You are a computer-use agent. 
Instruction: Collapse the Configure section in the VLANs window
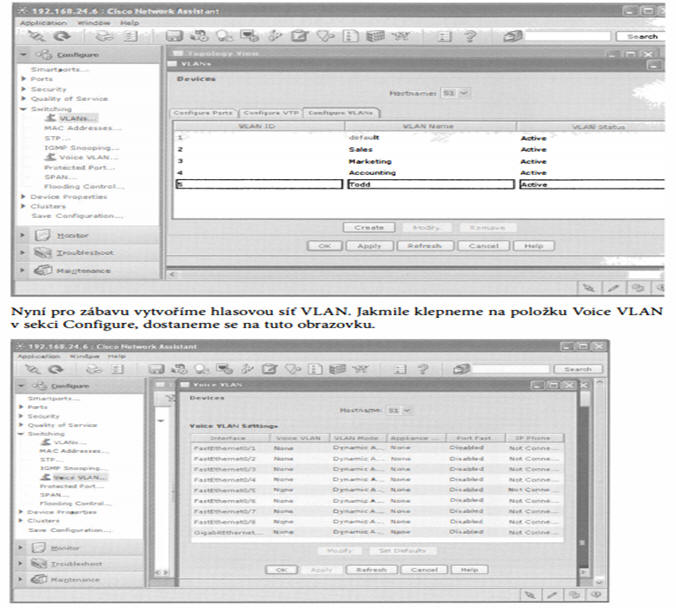(24, 55)
